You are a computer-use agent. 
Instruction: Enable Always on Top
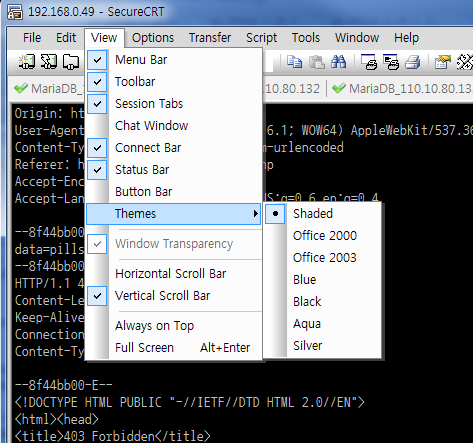point(173,326)
